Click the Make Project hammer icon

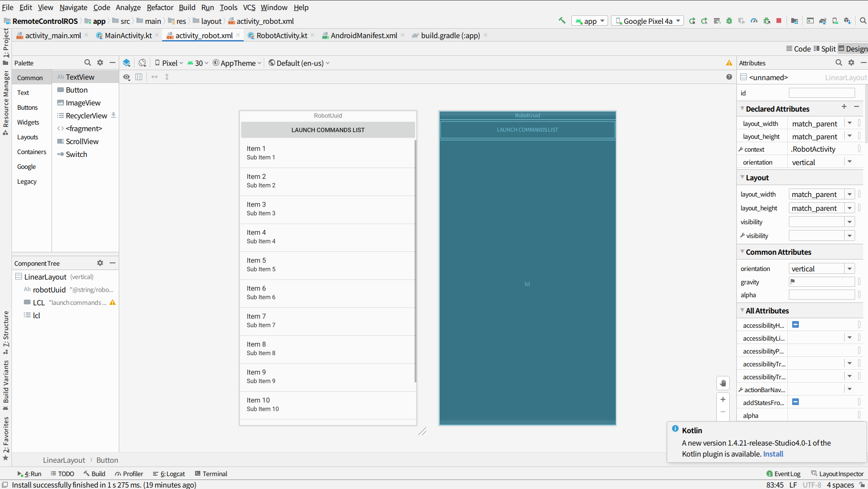(562, 21)
